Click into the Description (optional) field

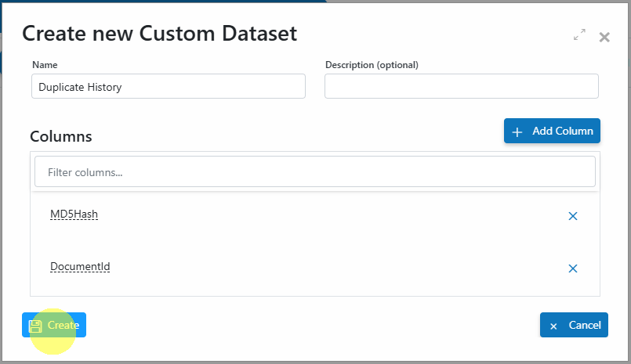[462, 86]
